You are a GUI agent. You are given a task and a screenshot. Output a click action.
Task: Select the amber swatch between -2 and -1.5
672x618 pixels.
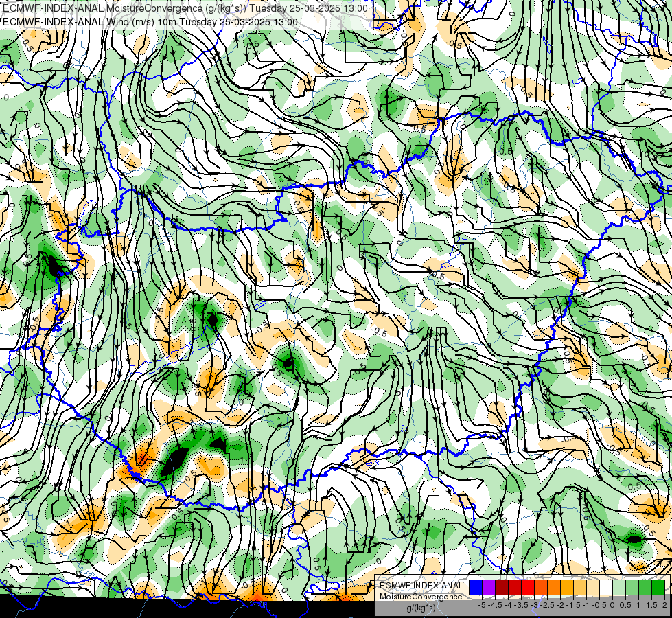tap(567, 587)
